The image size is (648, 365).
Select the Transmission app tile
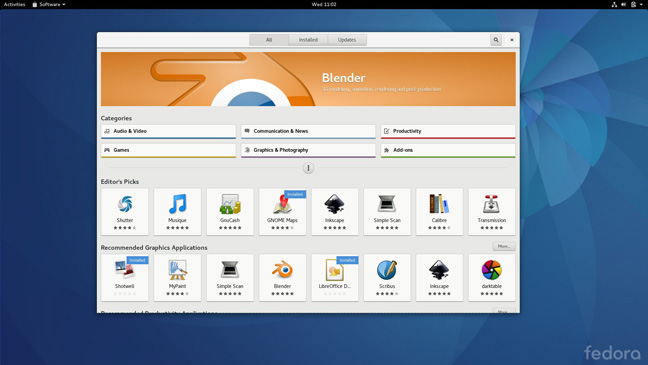point(491,212)
